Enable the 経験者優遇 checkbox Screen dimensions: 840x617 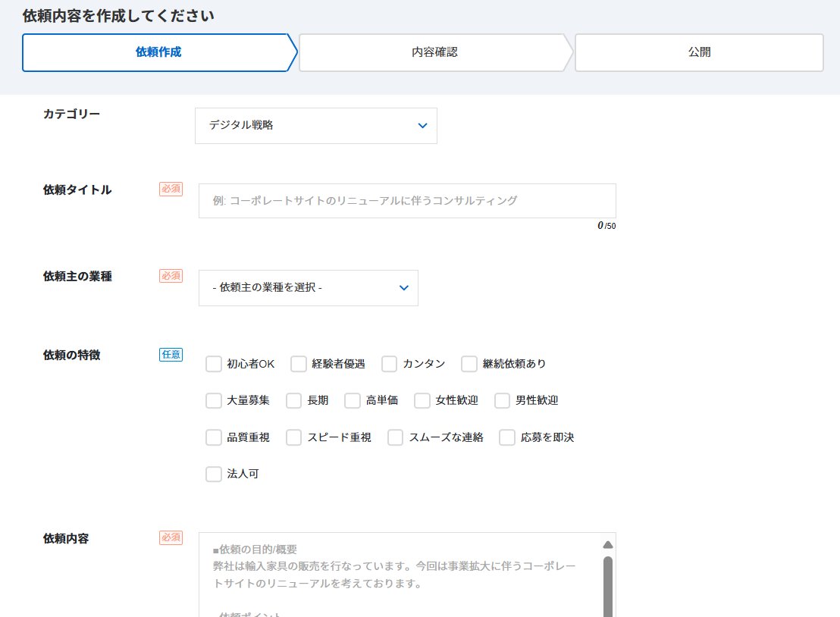click(x=299, y=364)
